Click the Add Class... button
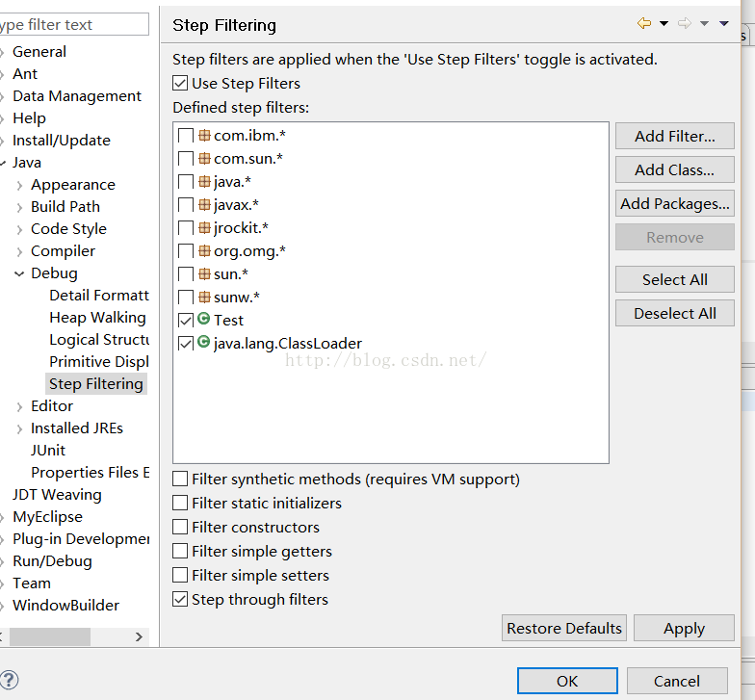 674,169
